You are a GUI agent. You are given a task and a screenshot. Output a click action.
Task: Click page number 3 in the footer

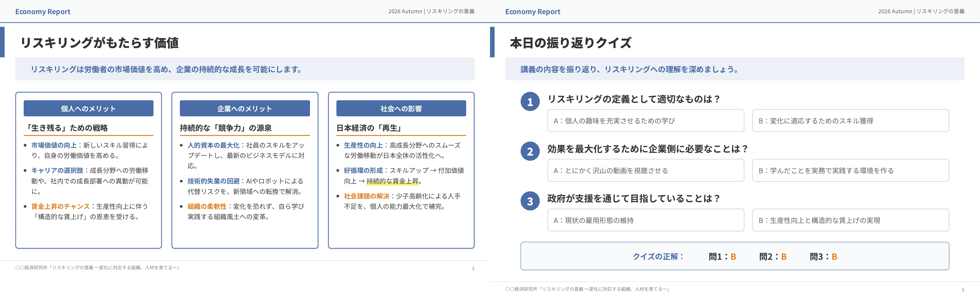tap(473, 269)
